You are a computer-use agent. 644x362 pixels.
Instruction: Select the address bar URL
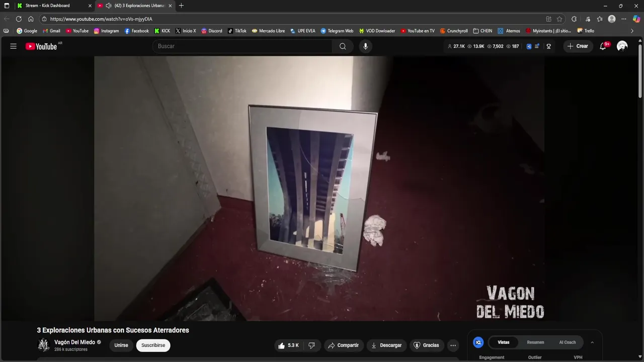click(x=101, y=19)
